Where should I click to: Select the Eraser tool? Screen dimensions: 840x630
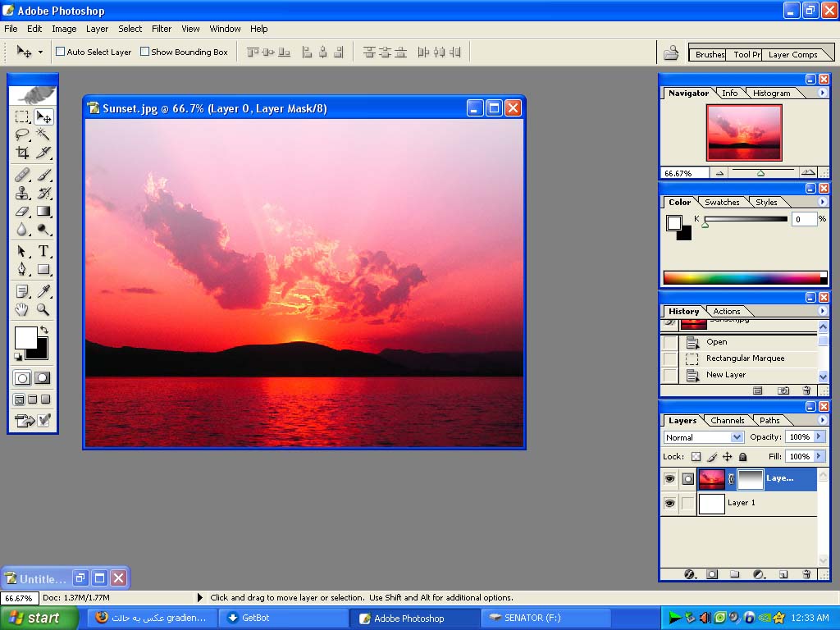tap(22, 211)
